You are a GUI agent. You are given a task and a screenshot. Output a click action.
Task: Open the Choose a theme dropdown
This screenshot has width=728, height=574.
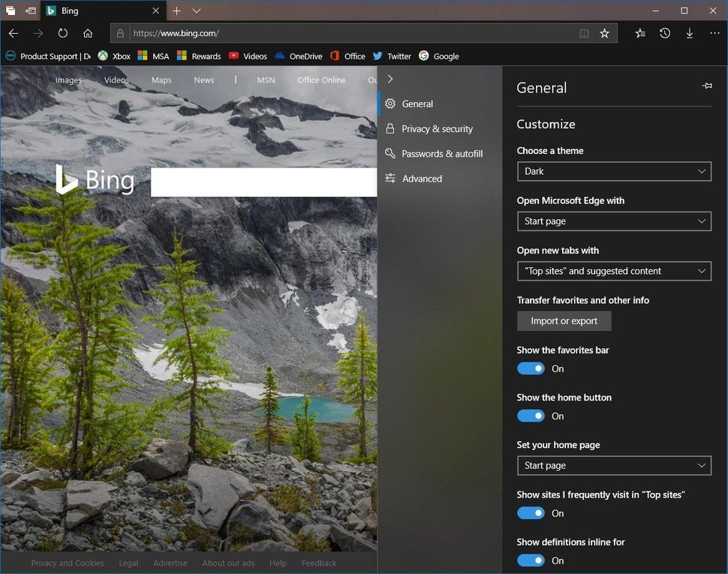click(x=614, y=171)
